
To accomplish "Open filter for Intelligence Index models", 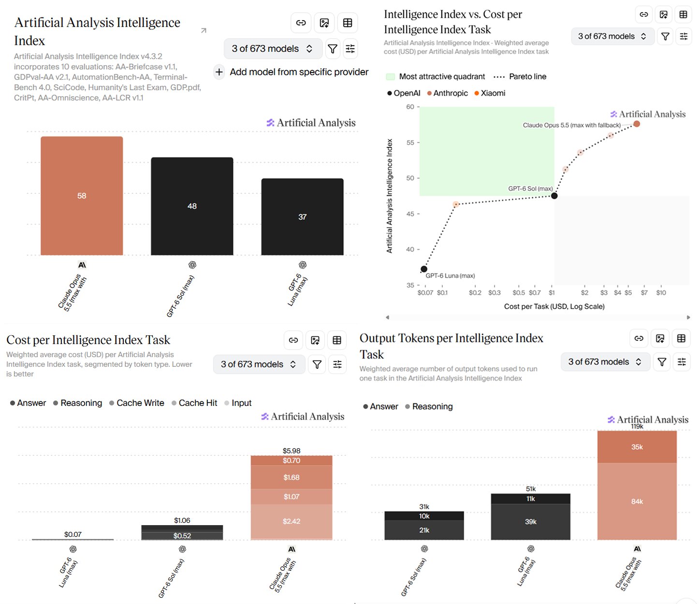I will [x=333, y=49].
